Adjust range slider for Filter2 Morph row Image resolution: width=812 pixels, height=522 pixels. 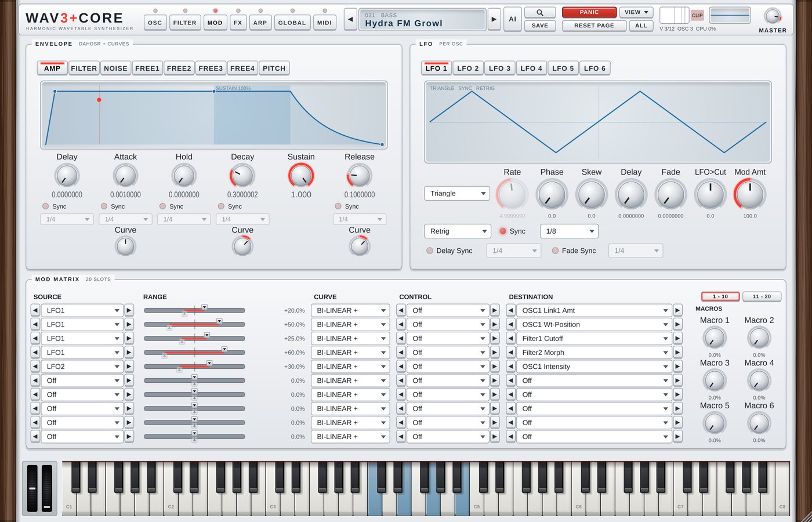point(194,353)
